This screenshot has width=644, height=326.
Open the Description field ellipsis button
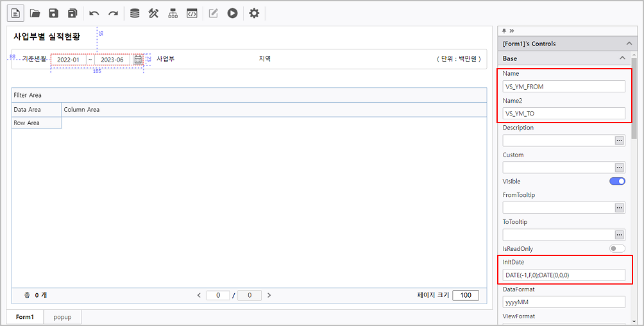(x=620, y=140)
